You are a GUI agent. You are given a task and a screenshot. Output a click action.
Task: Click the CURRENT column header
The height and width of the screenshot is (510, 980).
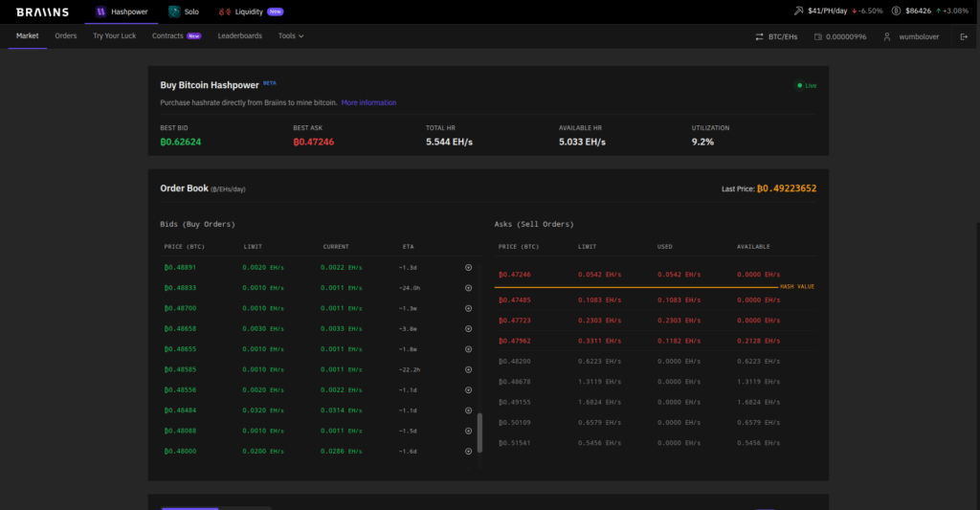336,247
